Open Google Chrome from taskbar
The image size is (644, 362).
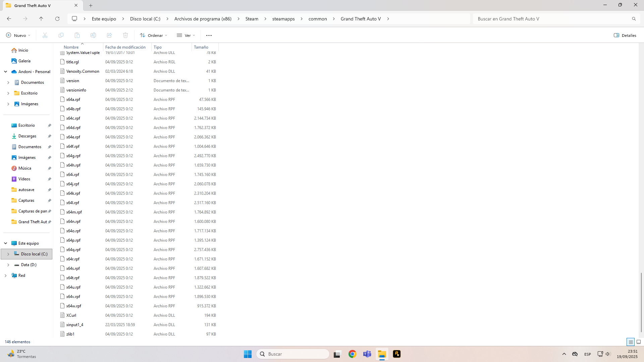[x=352, y=354]
